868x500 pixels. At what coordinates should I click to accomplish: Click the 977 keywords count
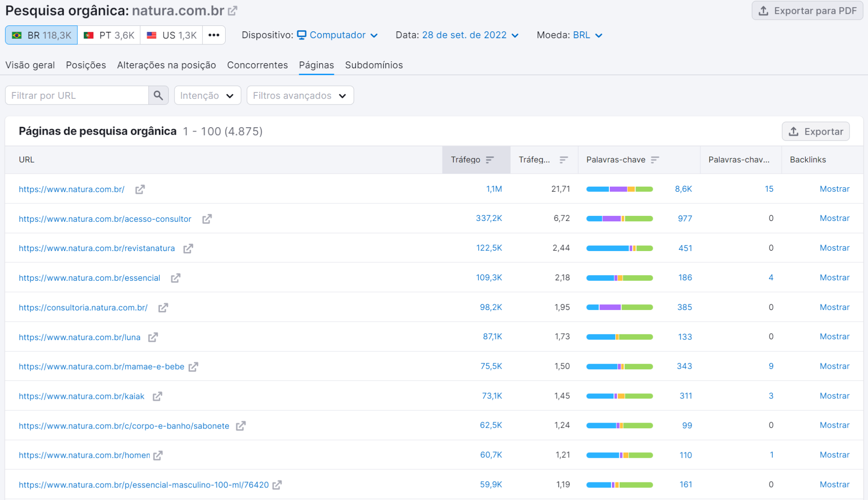(x=685, y=219)
